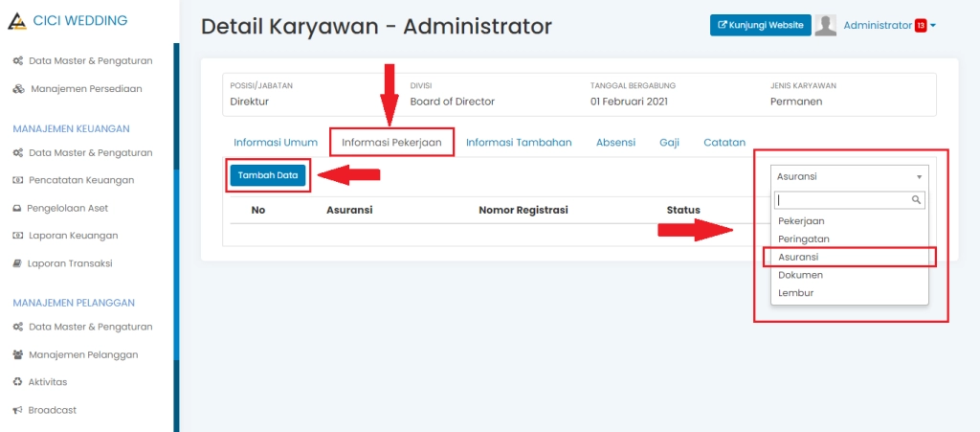
Task: Click the Aktivitas recycle icon
Action: click(17, 382)
